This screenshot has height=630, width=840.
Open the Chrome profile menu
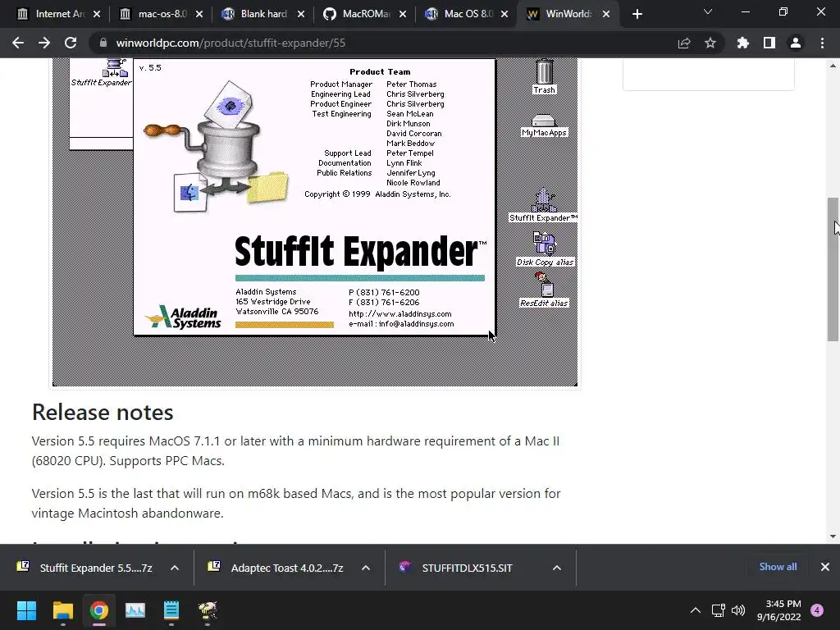796,43
